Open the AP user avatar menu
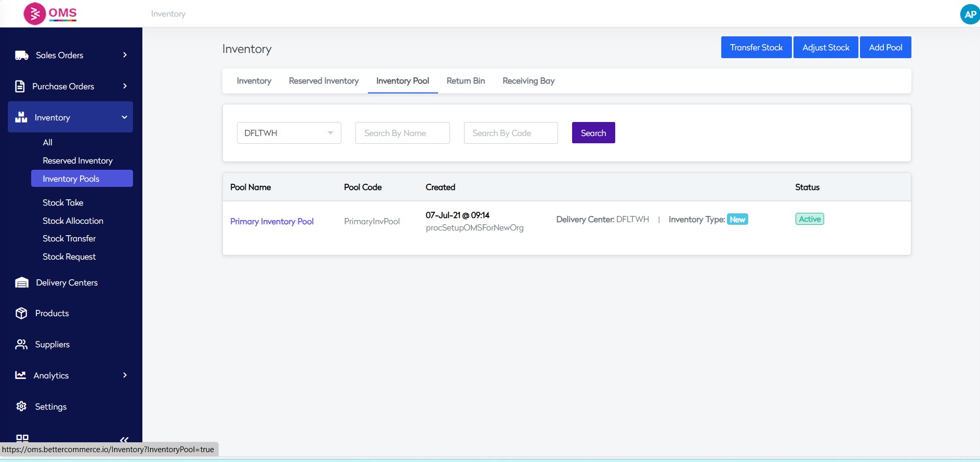 970,15
